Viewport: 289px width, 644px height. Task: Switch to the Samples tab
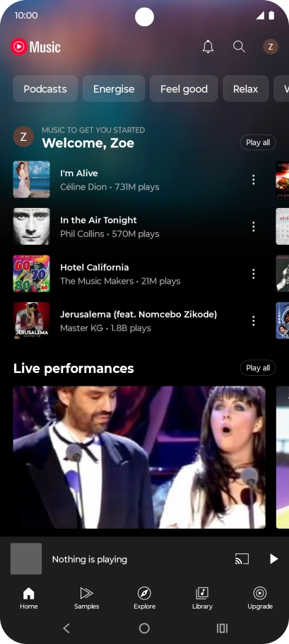tap(86, 598)
